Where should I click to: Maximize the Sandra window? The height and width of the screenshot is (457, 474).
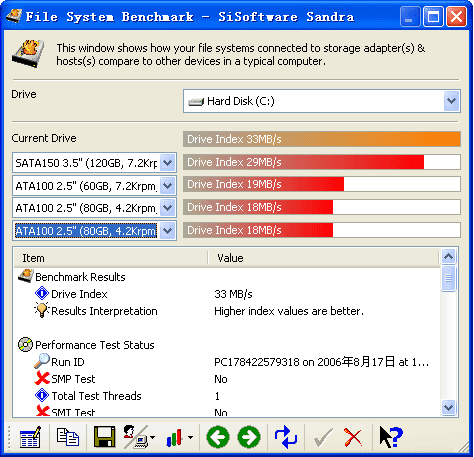(x=433, y=16)
